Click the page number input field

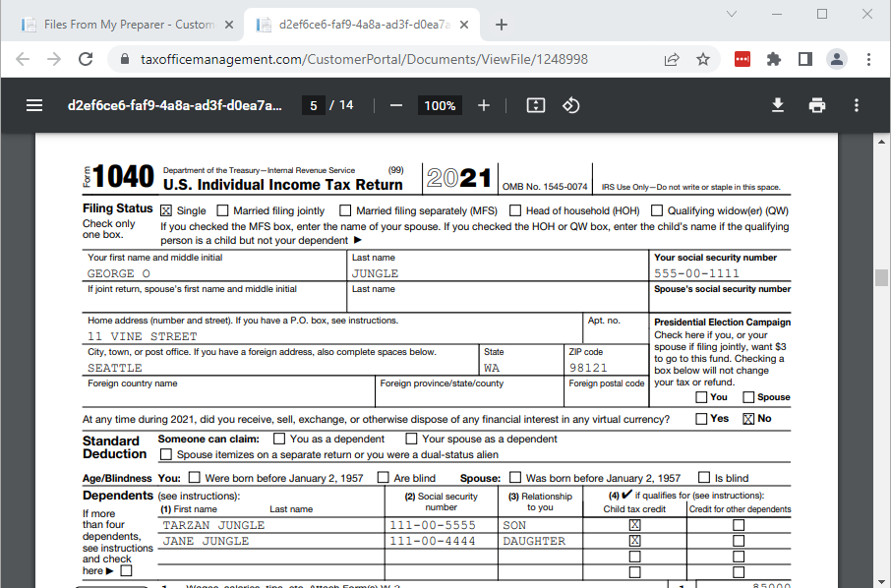tap(313, 105)
